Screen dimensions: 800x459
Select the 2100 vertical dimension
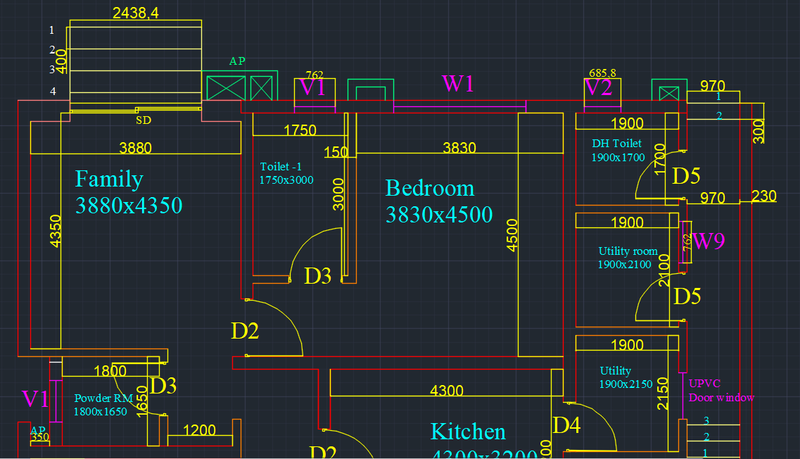point(664,270)
